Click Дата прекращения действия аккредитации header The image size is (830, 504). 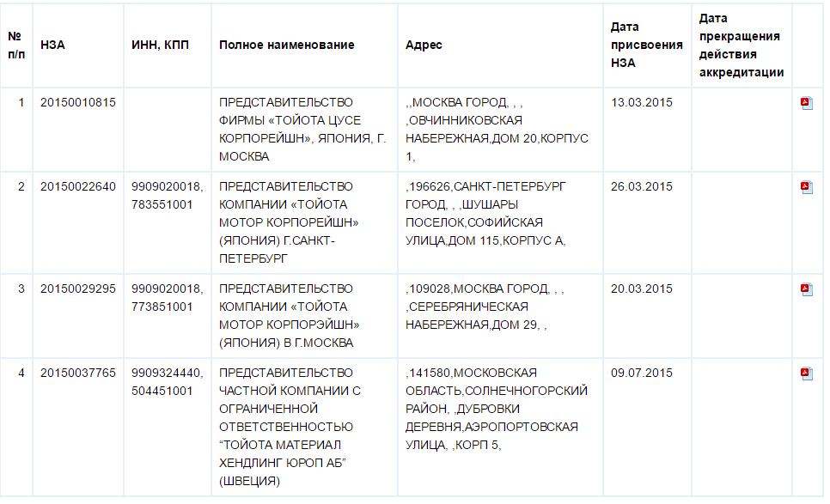point(741,45)
